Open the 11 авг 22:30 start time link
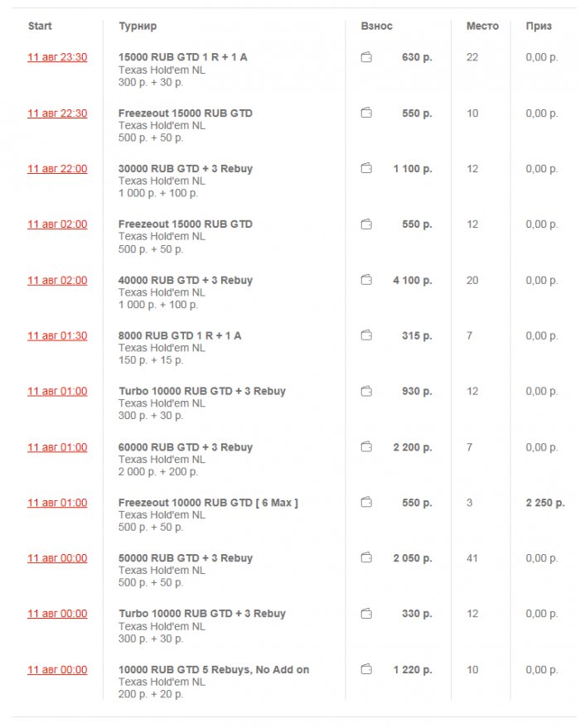Screen dimensions: 580x728 (57, 113)
